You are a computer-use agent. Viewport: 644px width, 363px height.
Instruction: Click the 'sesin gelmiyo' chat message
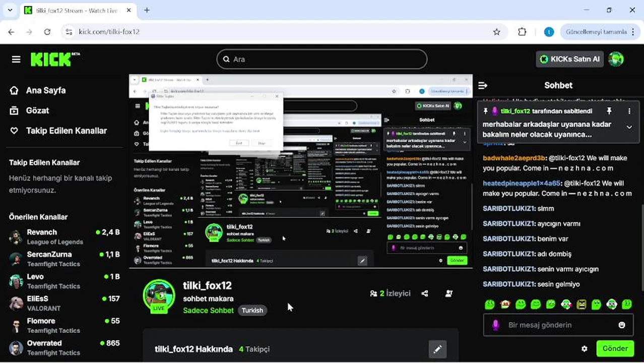pyautogui.click(x=531, y=284)
